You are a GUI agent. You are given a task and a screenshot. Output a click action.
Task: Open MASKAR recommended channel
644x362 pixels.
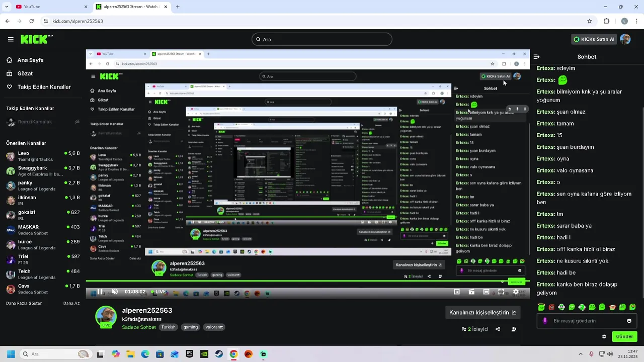(x=43, y=230)
